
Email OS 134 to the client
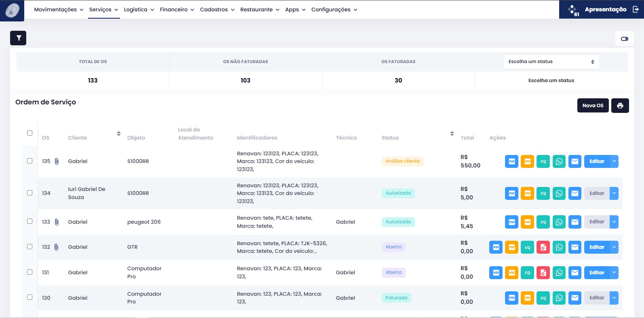[x=575, y=193]
